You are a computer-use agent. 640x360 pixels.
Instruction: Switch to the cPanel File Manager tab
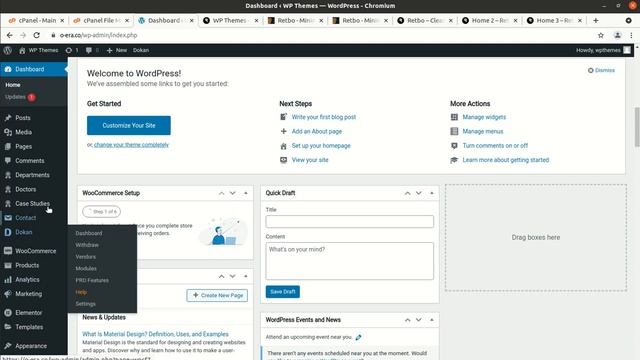click(x=101, y=20)
